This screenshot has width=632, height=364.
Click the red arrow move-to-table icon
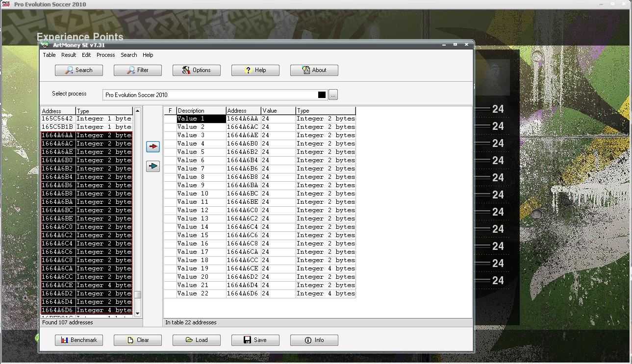click(153, 146)
